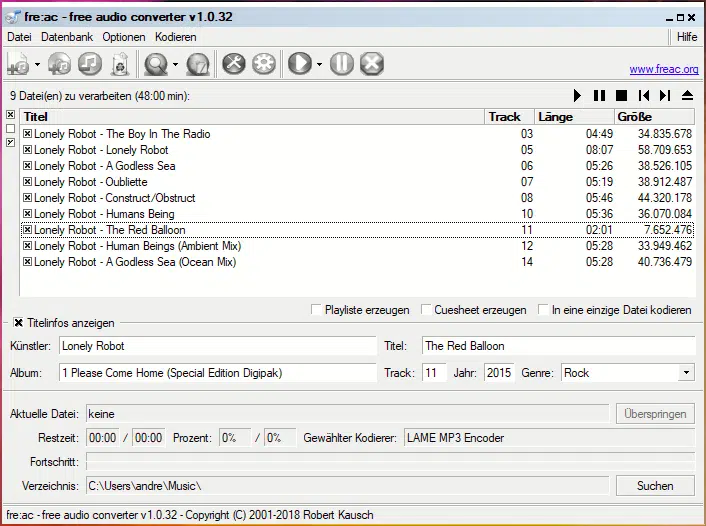Click the Suchen button
The height and width of the screenshot is (526, 706).
pos(655,486)
